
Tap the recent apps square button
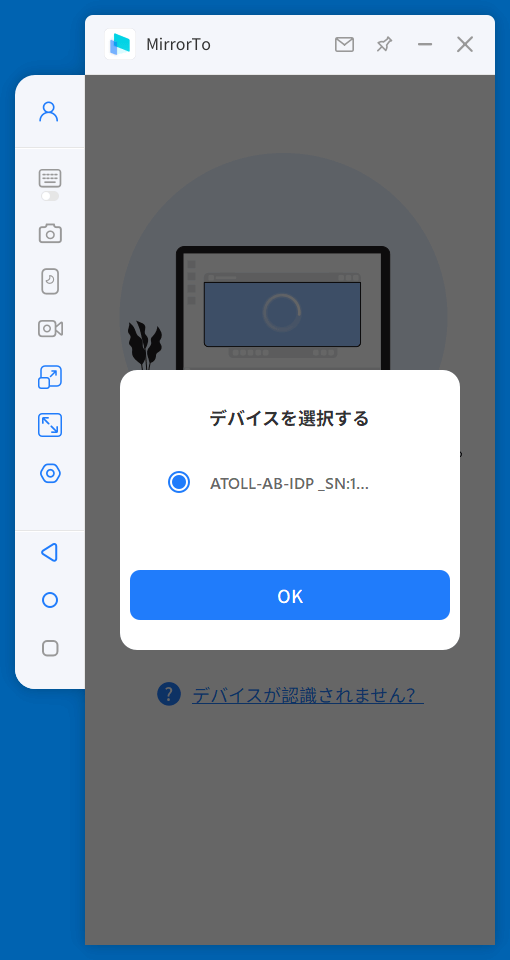50,648
